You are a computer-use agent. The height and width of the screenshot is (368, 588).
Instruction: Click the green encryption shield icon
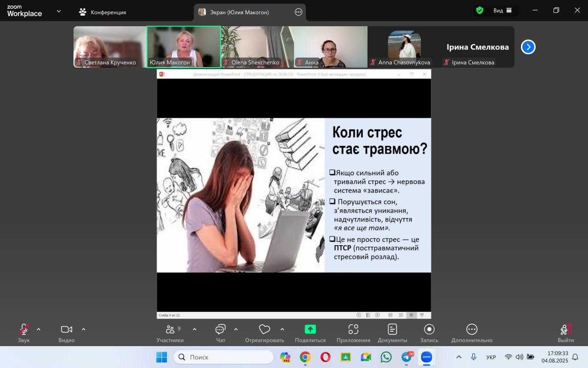click(480, 11)
